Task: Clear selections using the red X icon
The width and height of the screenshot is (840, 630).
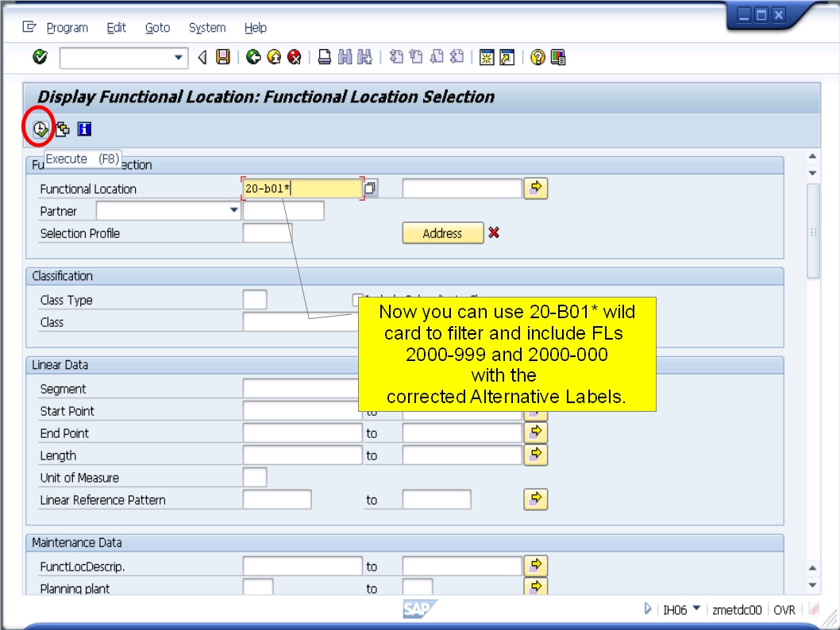Action: pyautogui.click(x=494, y=232)
